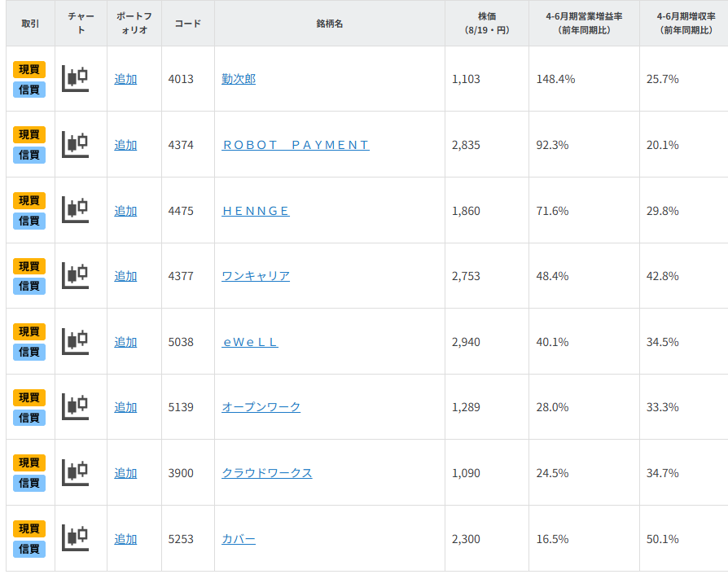Open the chart icon for 勤次郎
The height and width of the screenshot is (583, 728).
(x=75, y=78)
